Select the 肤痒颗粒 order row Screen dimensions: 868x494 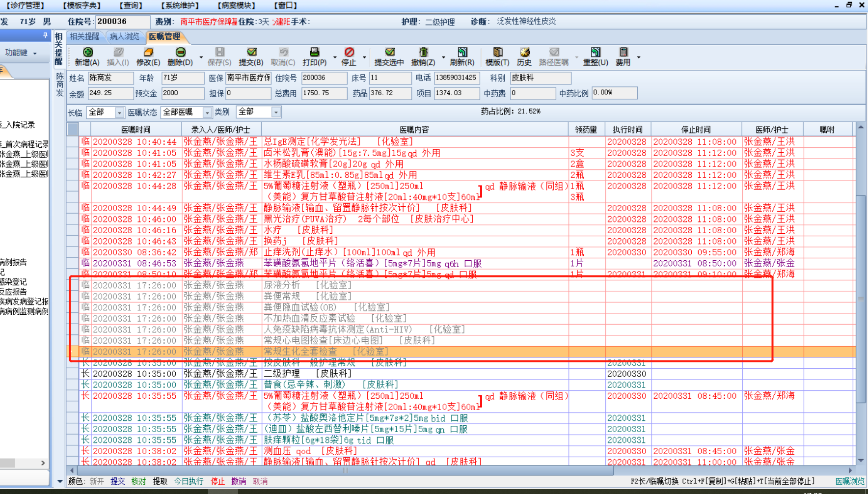461,440
